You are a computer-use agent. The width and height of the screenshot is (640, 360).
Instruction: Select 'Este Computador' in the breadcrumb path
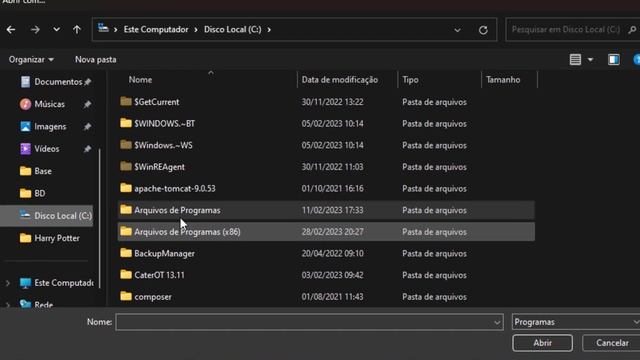pyautogui.click(x=156, y=29)
